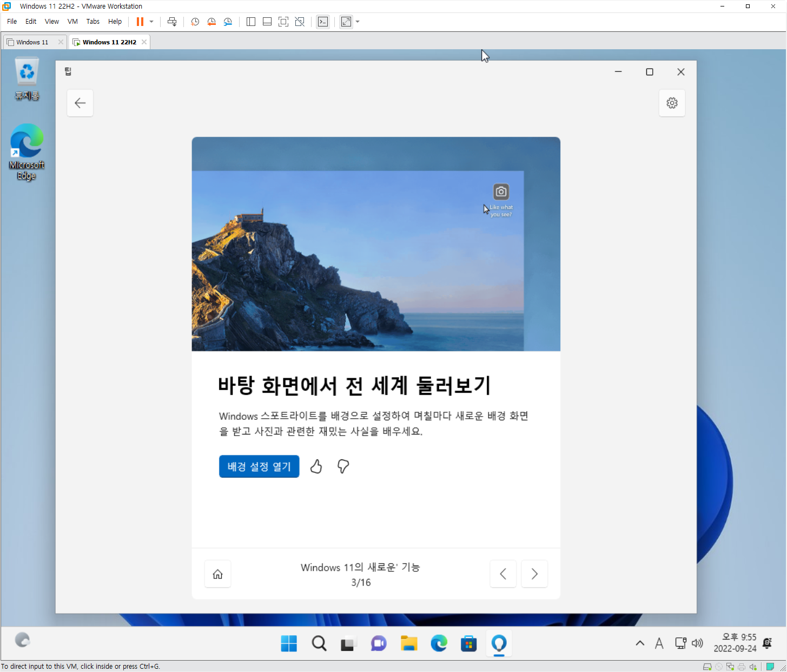Click the VMware status bar printer icon
This screenshot has height=672, width=787.
[x=742, y=667]
